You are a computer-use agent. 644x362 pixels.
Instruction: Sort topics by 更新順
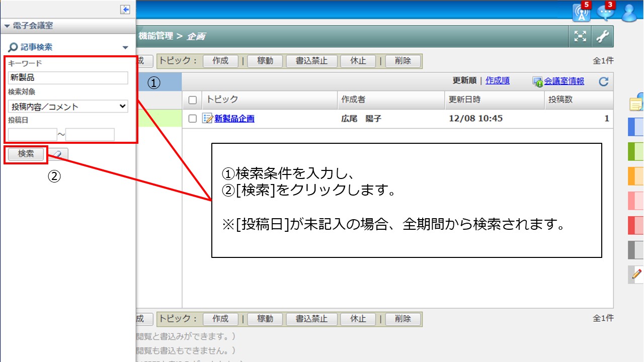[x=464, y=80]
